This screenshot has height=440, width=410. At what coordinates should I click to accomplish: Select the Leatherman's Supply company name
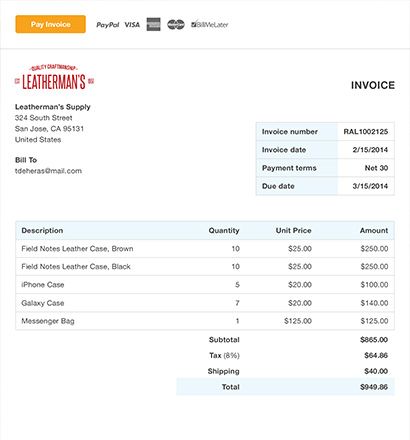pyautogui.click(x=53, y=107)
